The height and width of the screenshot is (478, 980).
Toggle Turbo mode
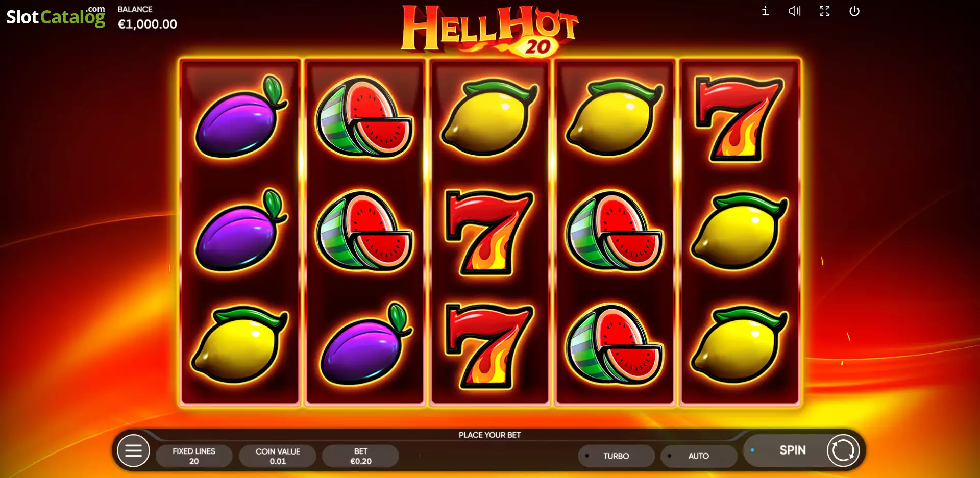[616, 456]
